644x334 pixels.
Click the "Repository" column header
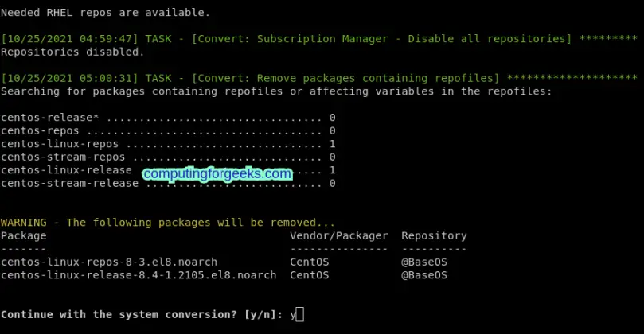click(434, 236)
